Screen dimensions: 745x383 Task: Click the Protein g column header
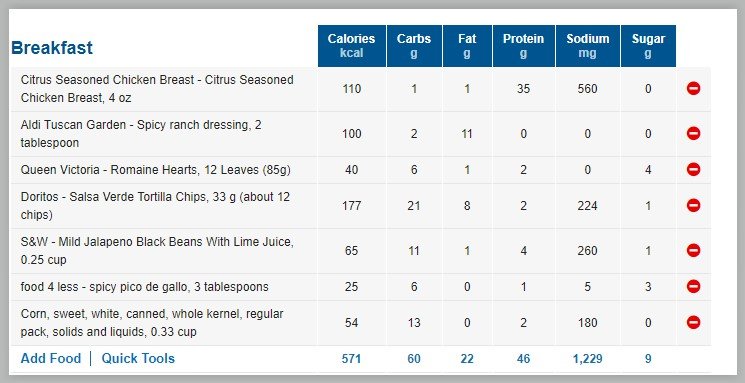click(524, 46)
